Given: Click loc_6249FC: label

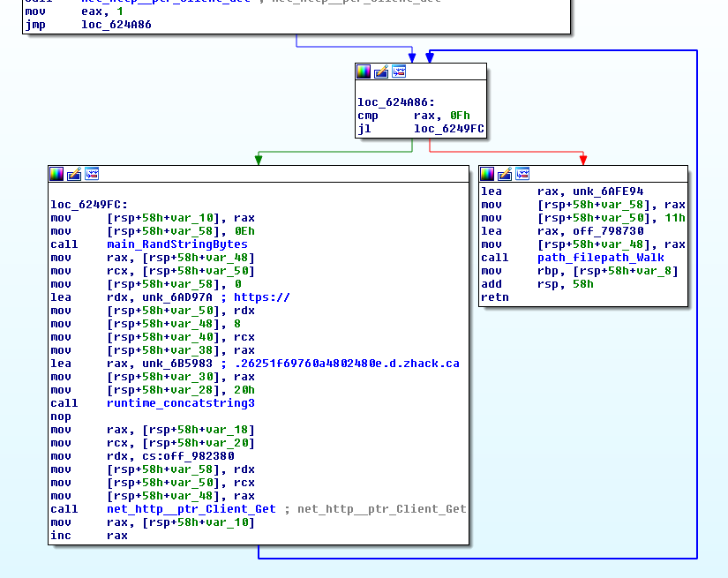Looking at the screenshot, I should point(89,204).
